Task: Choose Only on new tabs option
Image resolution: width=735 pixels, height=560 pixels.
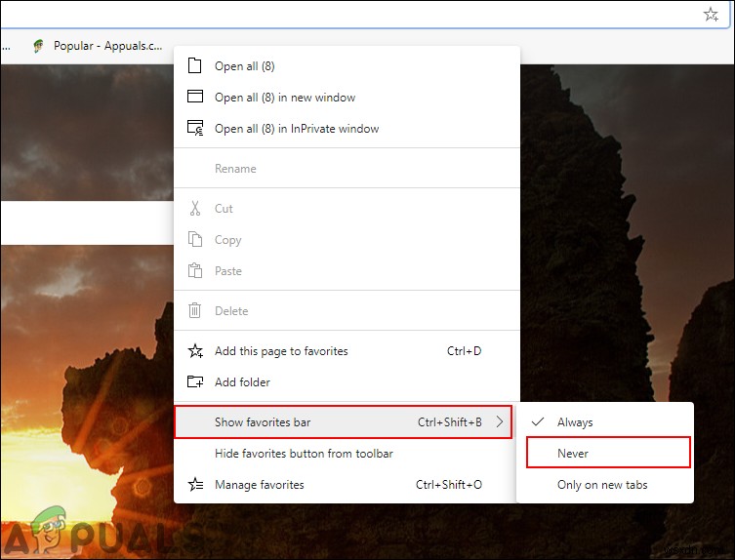Action: pyautogui.click(x=604, y=485)
